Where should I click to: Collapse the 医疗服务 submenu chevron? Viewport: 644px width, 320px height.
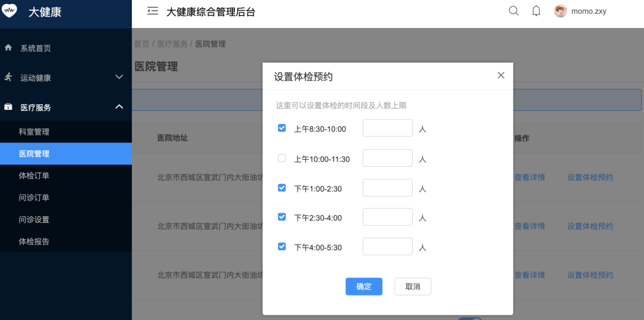[119, 107]
